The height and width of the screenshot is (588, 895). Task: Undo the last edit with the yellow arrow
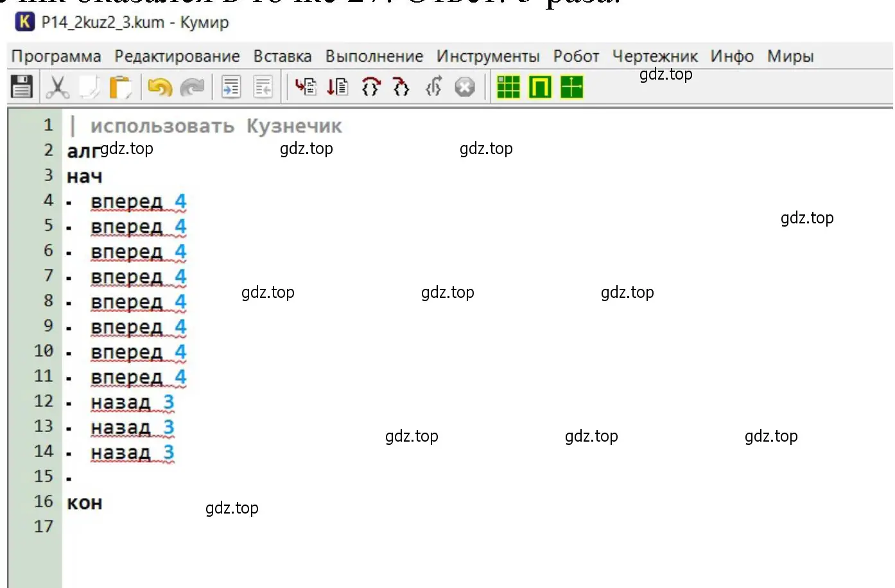[x=159, y=87]
